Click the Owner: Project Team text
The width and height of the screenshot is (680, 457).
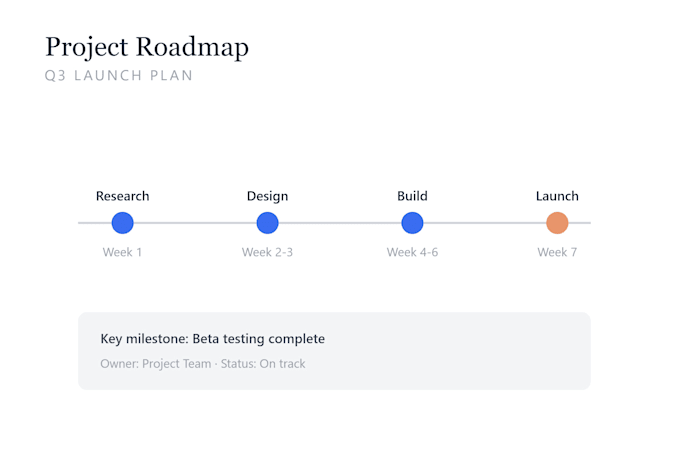(156, 364)
